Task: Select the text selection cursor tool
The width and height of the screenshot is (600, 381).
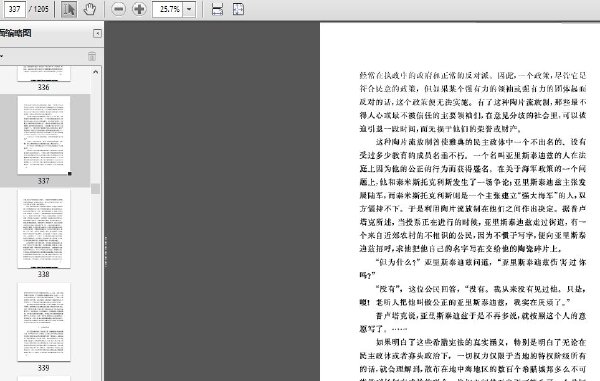Action: click(x=69, y=9)
